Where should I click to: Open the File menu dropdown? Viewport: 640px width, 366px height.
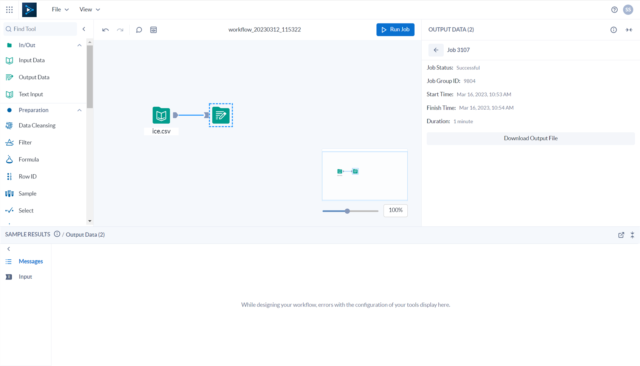point(60,9)
